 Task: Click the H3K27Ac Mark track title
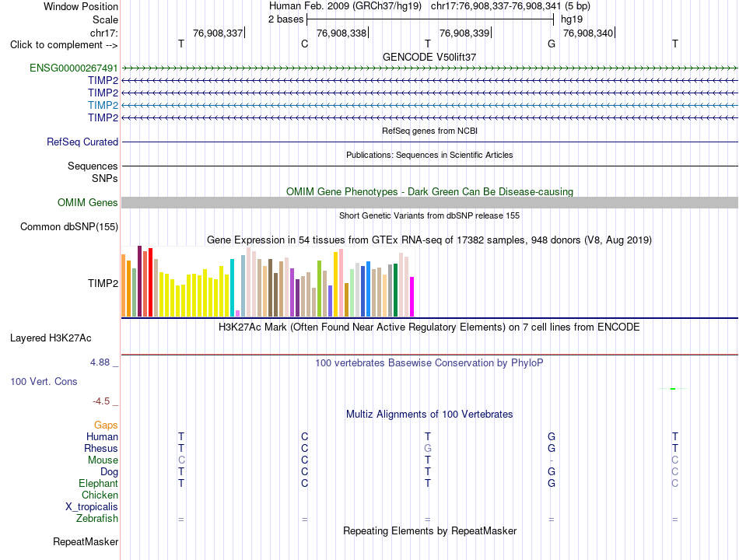coord(429,327)
